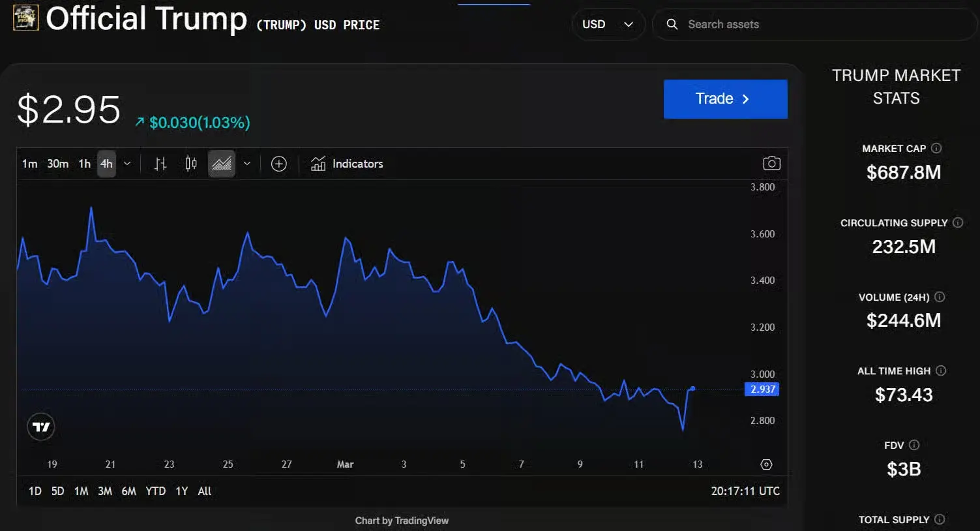Set chart range to 5D

(x=58, y=491)
